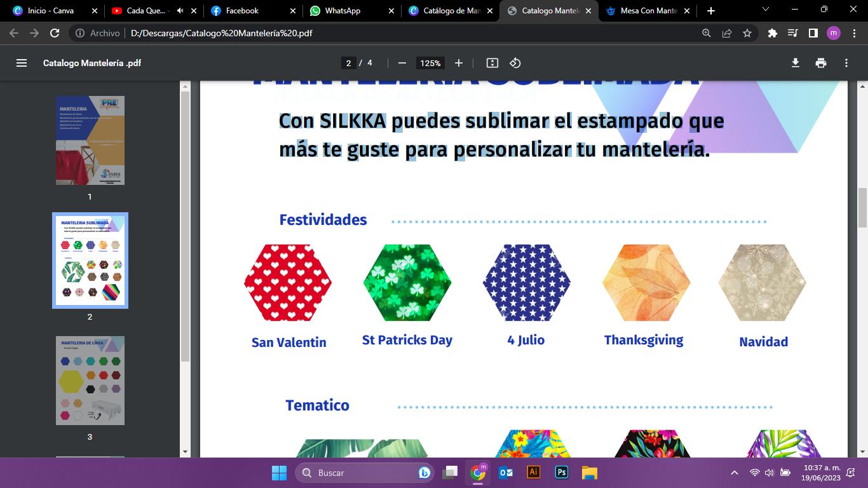
Task: Switch to the Catálogo de Man Canva tab
Action: (451, 11)
